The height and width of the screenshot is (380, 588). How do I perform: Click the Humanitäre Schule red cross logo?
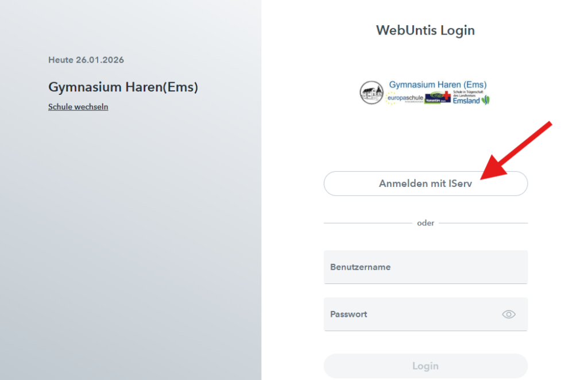tap(438, 97)
